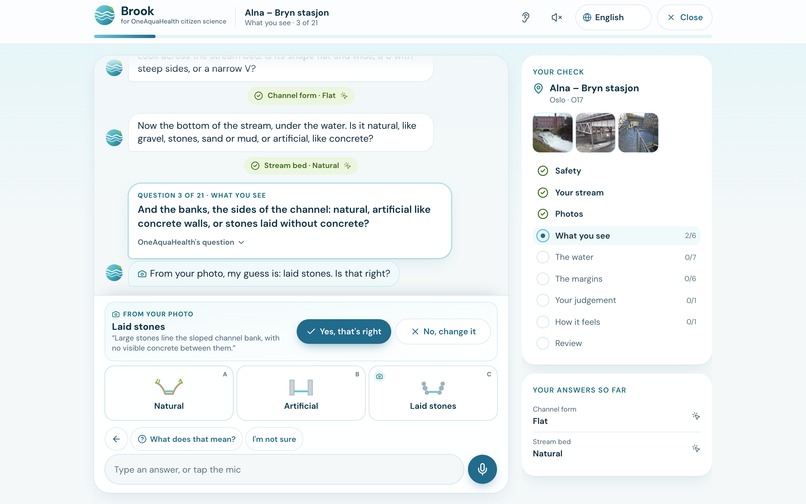Click empty circle beside Review
The height and width of the screenshot is (504, 806).
point(543,343)
